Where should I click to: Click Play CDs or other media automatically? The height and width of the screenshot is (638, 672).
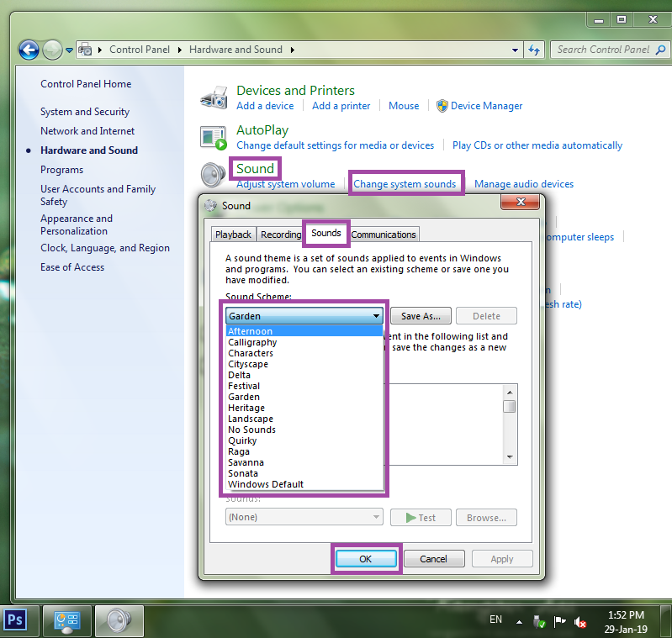tap(537, 145)
